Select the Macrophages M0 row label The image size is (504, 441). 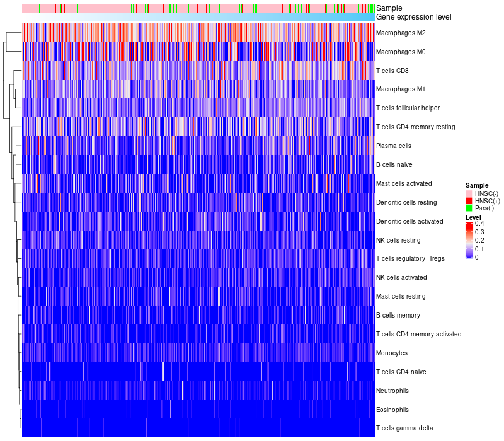point(401,52)
